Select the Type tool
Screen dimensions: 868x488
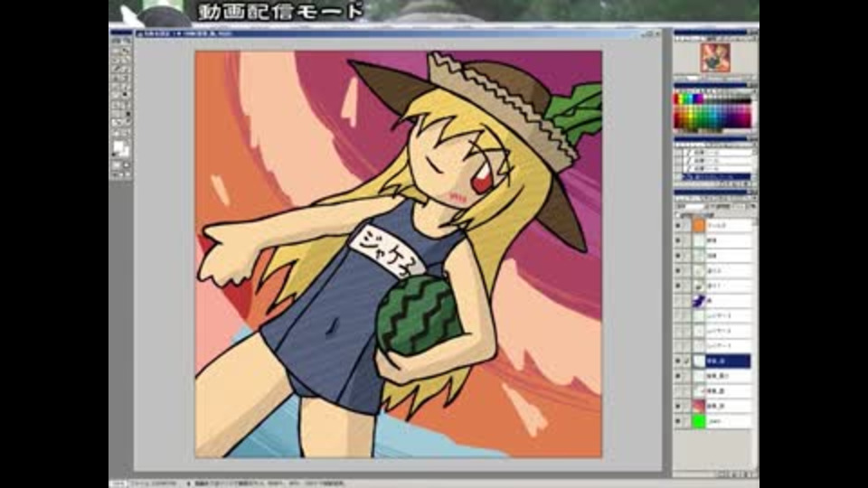click(127, 104)
